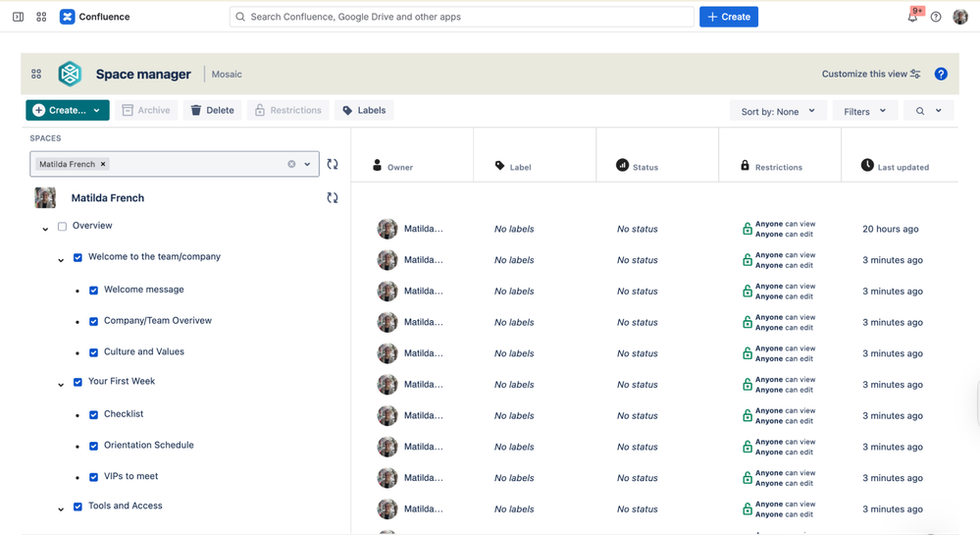This screenshot has height=535, width=980.
Task: Uncheck the Your First Week checkbox
Action: (x=77, y=382)
